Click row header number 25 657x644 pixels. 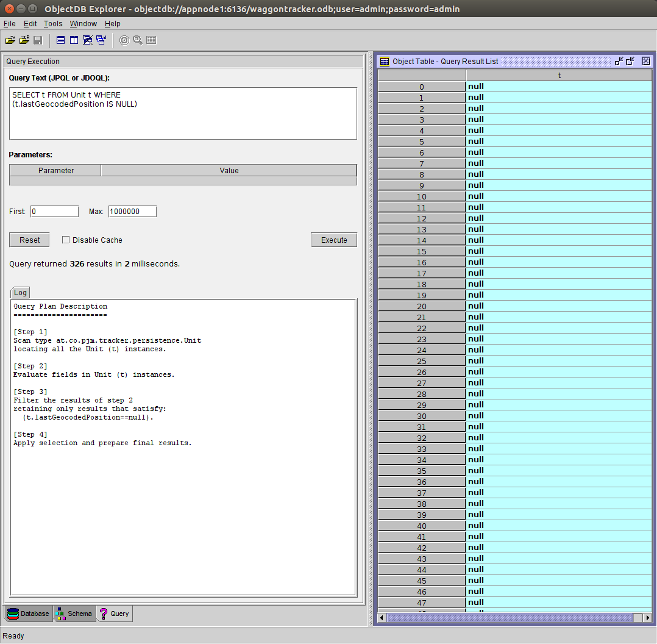point(422,361)
